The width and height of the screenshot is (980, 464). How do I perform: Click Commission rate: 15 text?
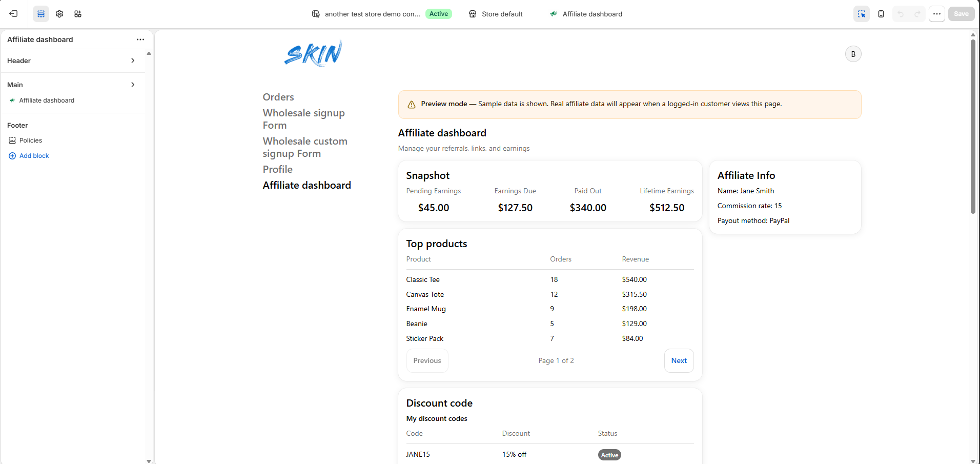point(749,206)
